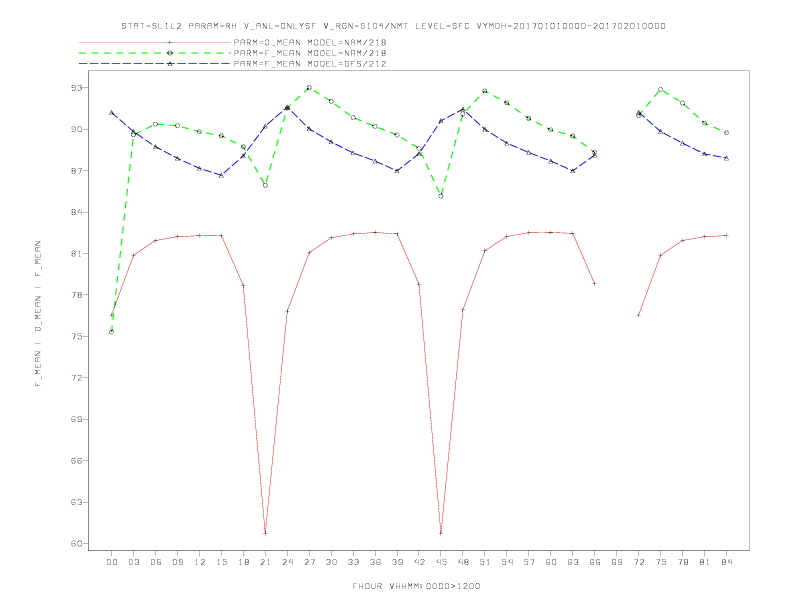
Task: Click the x-axis forecast hour label 00
Action: (112, 562)
